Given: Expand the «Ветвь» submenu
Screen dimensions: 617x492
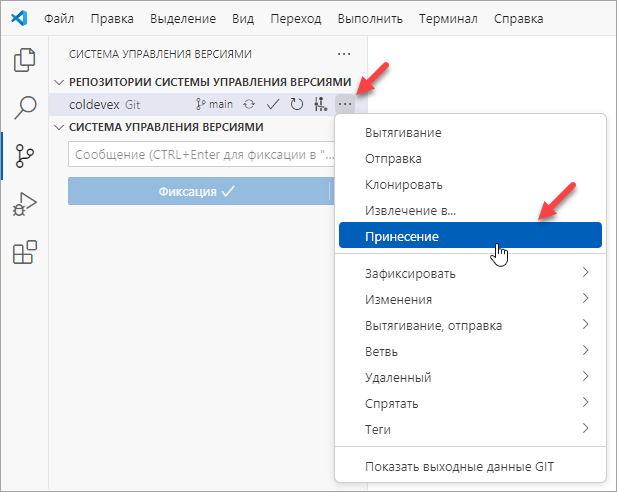Looking at the screenshot, I should tap(470, 351).
